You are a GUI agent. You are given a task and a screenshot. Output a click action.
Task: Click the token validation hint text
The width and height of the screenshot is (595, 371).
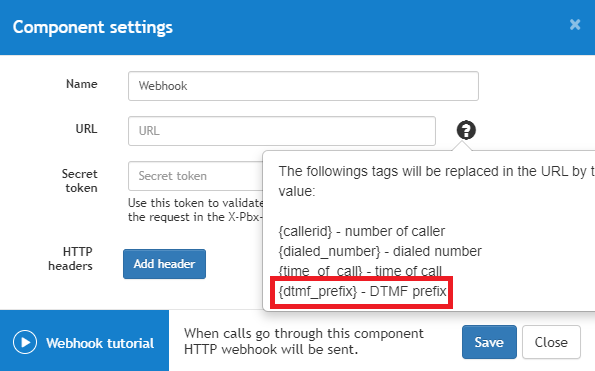pos(195,210)
